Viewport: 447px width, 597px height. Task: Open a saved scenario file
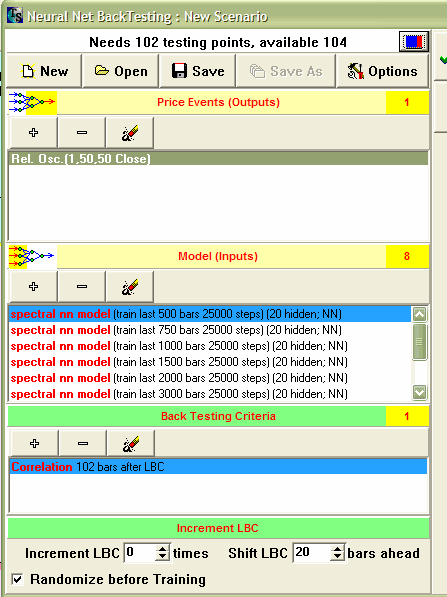point(121,71)
